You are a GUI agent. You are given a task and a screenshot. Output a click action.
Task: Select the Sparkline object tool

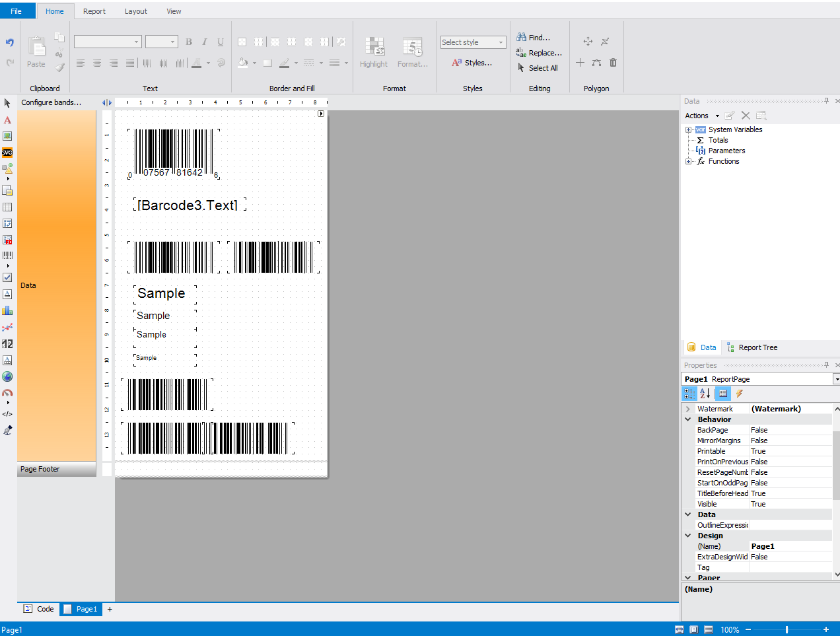[7, 327]
